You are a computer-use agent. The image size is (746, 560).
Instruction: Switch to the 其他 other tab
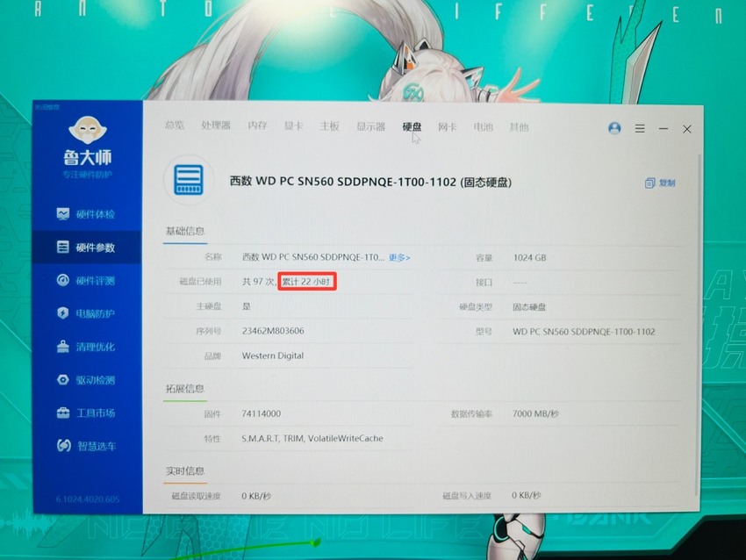[x=519, y=127]
